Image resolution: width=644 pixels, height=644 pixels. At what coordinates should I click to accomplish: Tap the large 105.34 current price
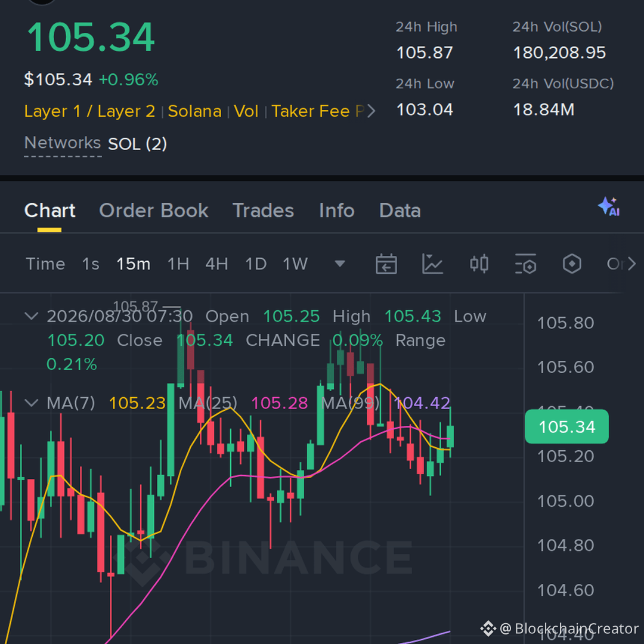[x=91, y=38]
